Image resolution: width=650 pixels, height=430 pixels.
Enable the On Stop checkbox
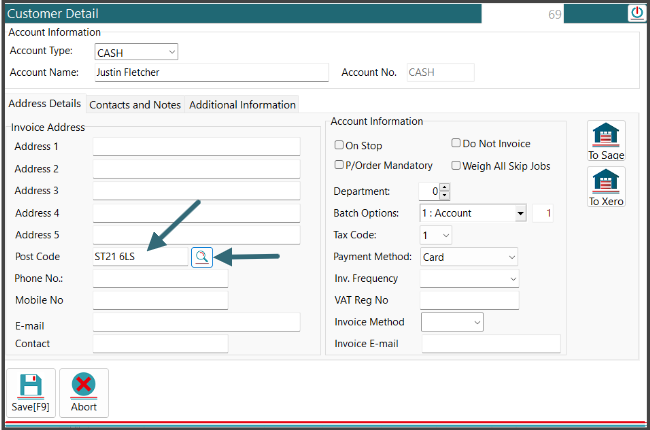pyautogui.click(x=339, y=145)
